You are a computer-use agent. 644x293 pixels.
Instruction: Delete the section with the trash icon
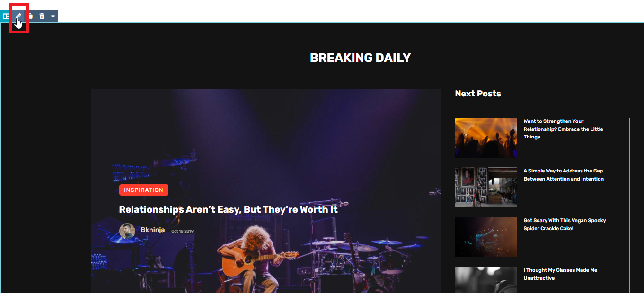click(x=42, y=16)
